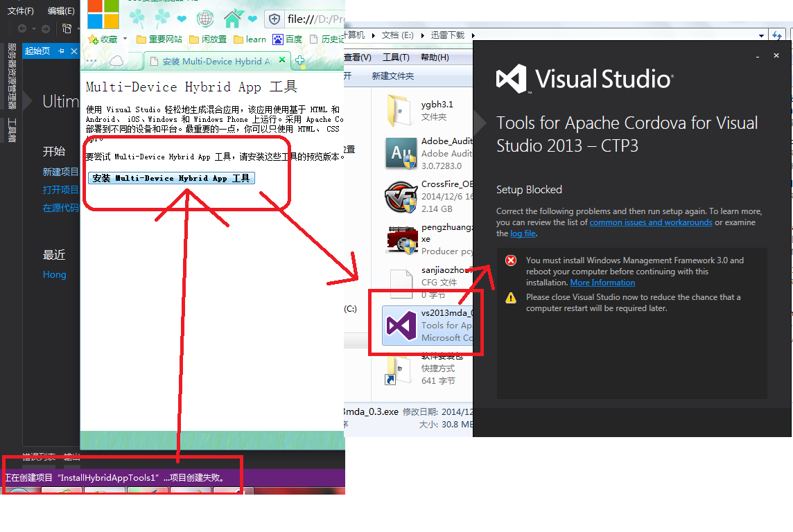
Task: Click the second clover icon in browser toolbar
Action: 162,19
